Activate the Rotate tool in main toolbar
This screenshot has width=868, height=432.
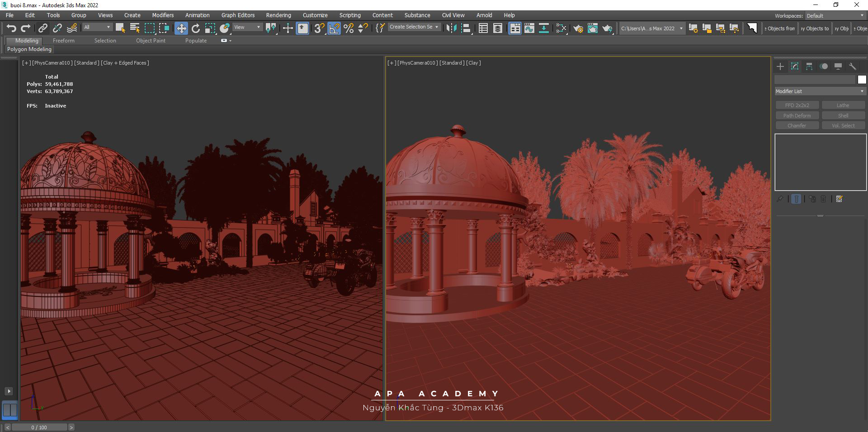tap(195, 28)
